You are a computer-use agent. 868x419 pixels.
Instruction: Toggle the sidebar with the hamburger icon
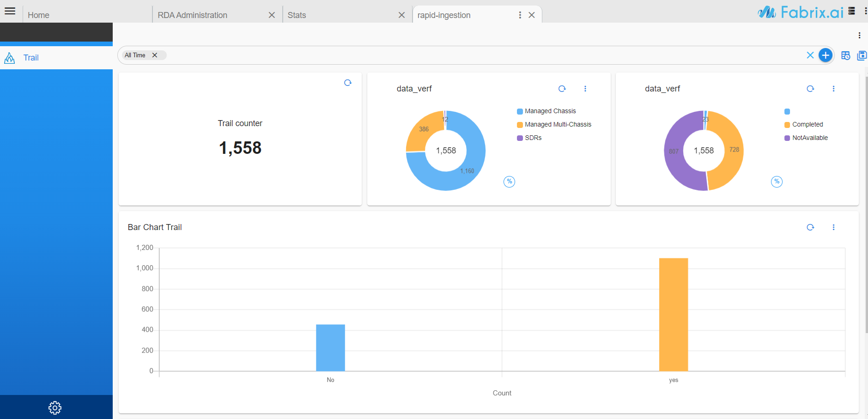coord(10,11)
